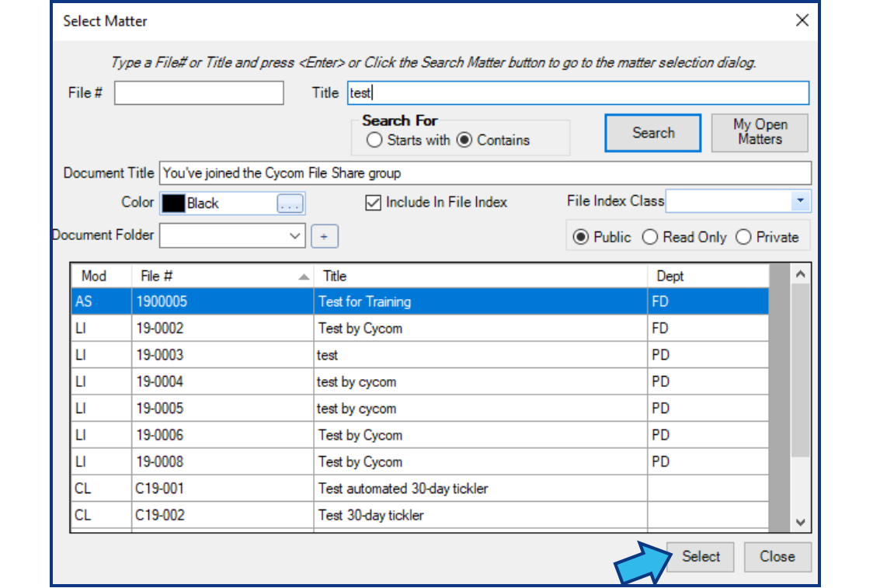873x588 pixels.
Task: Close the Select Matter dialog with X
Action: click(x=802, y=21)
